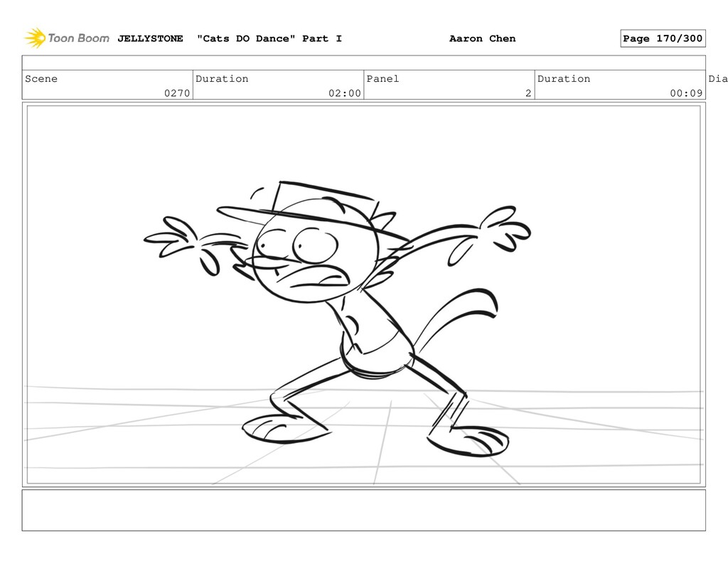Click the Scene label
728x564 pixels.
coord(41,78)
